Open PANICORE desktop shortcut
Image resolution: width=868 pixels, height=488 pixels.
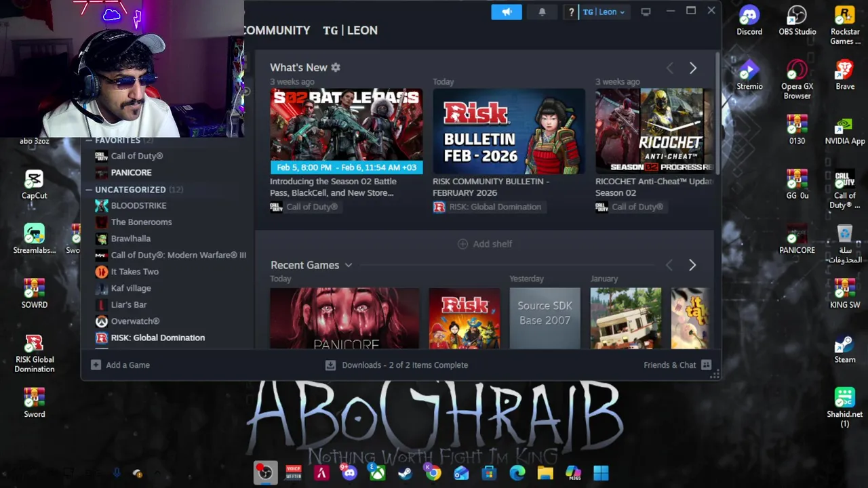[797, 239]
